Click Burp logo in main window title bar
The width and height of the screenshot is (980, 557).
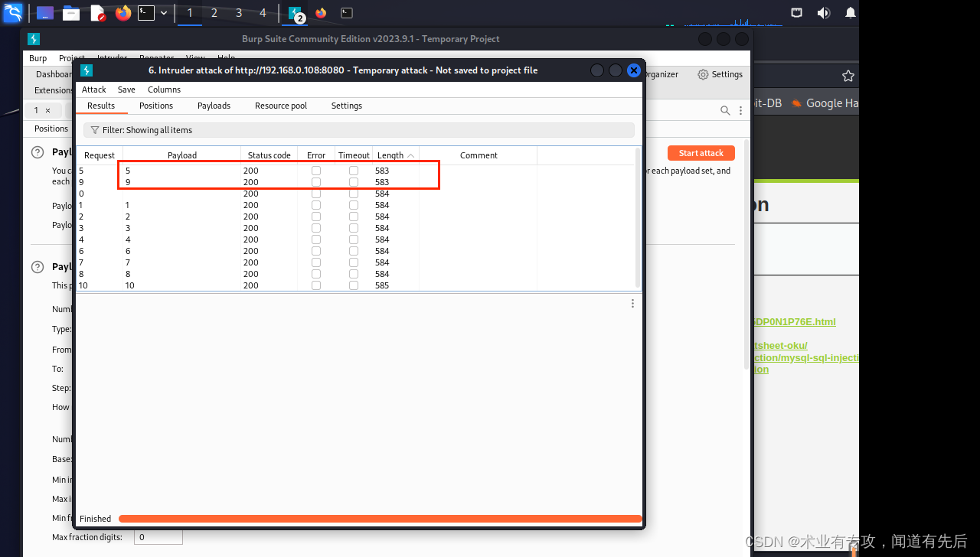point(34,39)
